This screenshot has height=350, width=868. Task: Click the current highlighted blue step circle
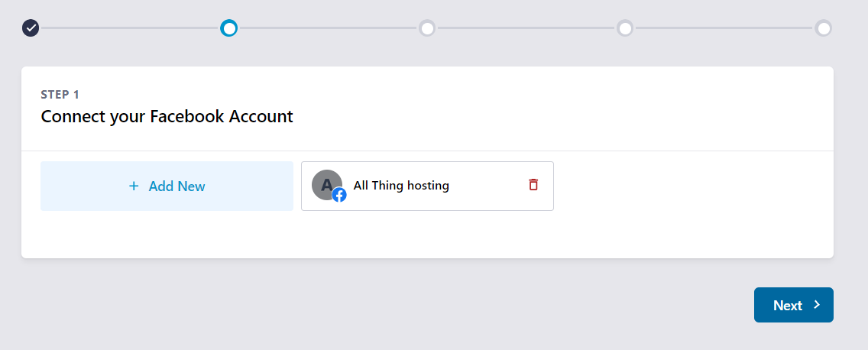coord(228,28)
